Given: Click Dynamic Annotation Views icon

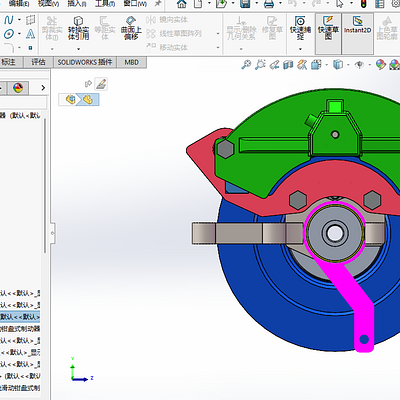Looking at the screenshot, I should click(302, 64).
